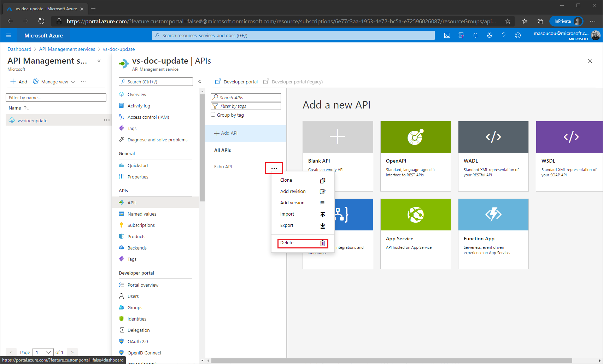This screenshot has height=364, width=603.
Task: Open browser collections icon
Action: pos(540,22)
